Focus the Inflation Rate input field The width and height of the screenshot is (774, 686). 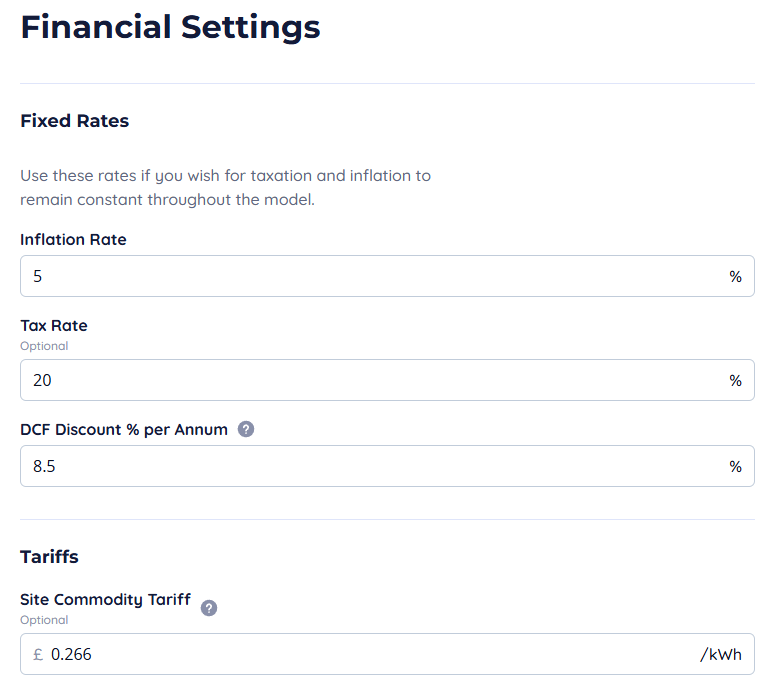pos(370,276)
